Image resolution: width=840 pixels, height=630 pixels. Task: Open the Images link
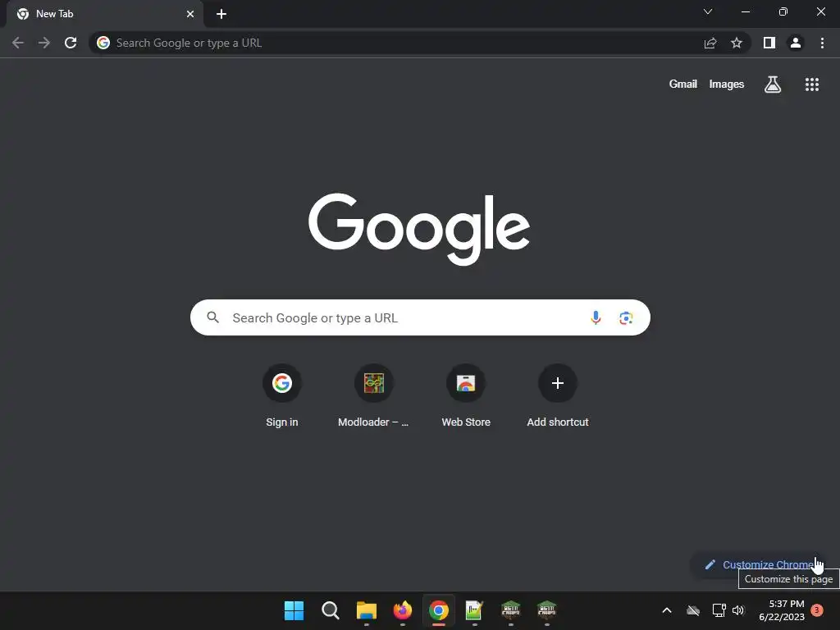click(727, 84)
